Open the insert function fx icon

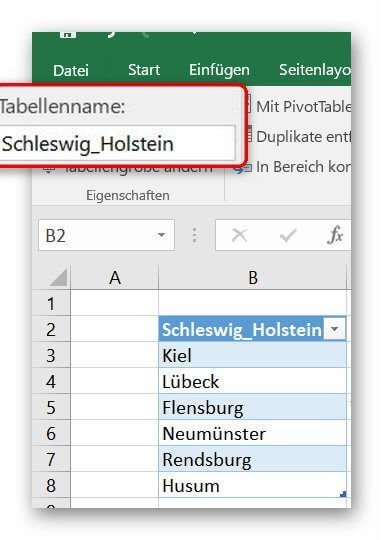[x=334, y=235]
